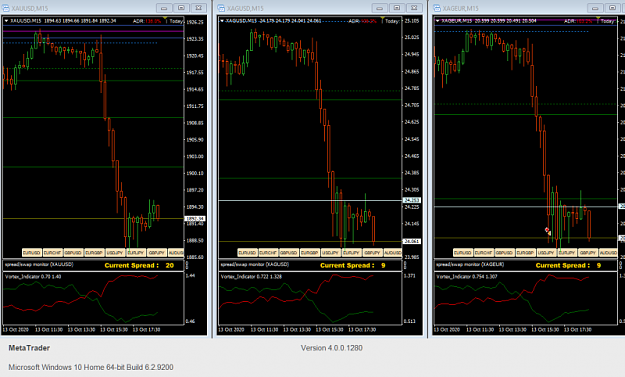Minimize the XAGUSD,M15 chart window

(379, 8)
